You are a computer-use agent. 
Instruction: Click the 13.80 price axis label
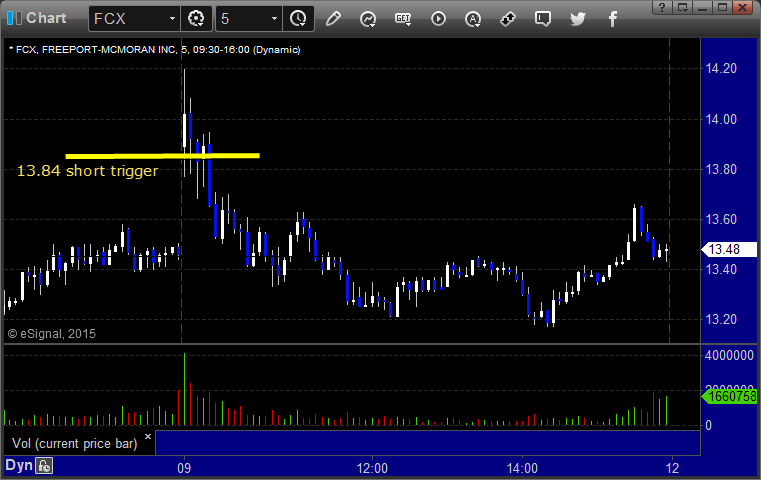(721, 169)
